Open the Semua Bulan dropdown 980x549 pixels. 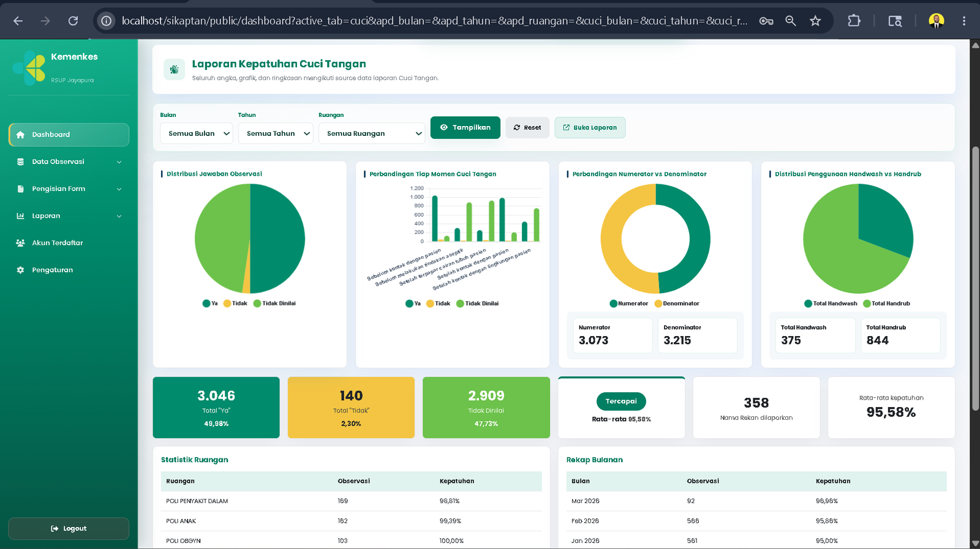click(197, 133)
